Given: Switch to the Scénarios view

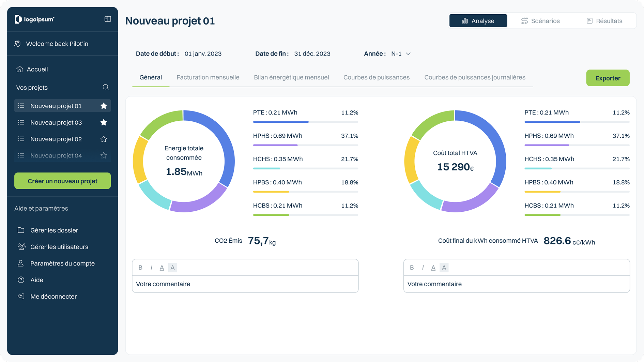Looking at the screenshot, I should pyautogui.click(x=540, y=21).
